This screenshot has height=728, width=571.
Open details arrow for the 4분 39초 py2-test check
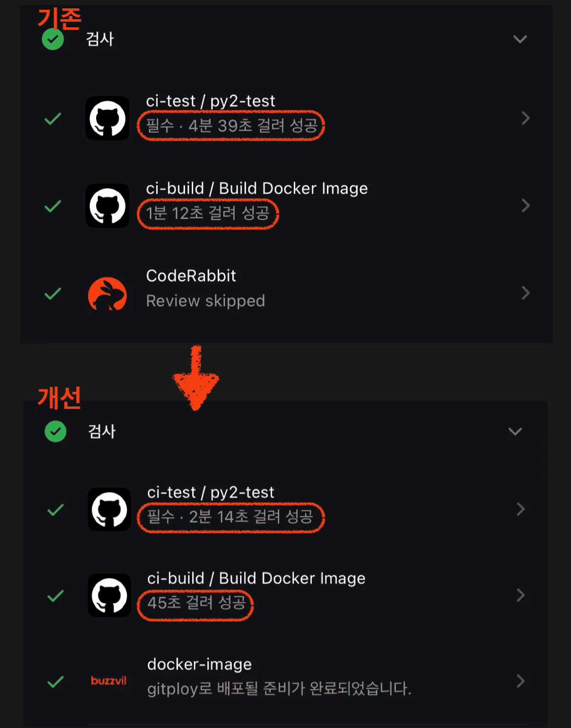526,118
